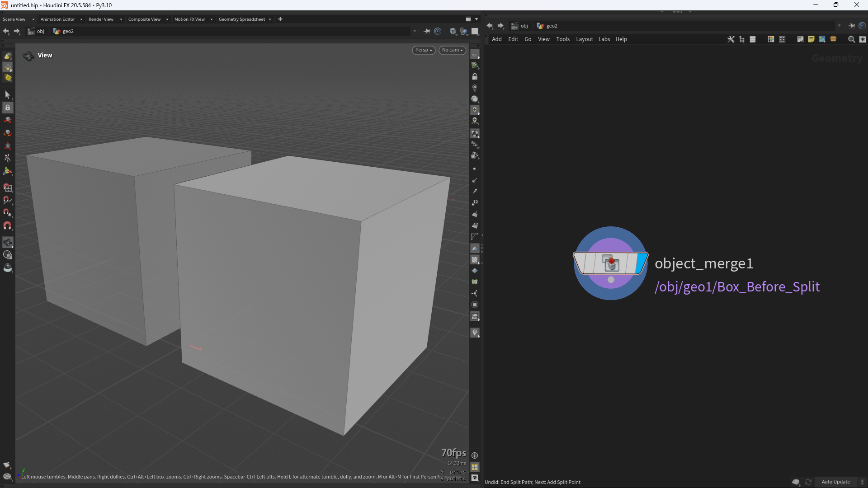Viewport: 868px width, 488px height.
Task: Open the Persp view dropdown
Action: pyautogui.click(x=424, y=50)
